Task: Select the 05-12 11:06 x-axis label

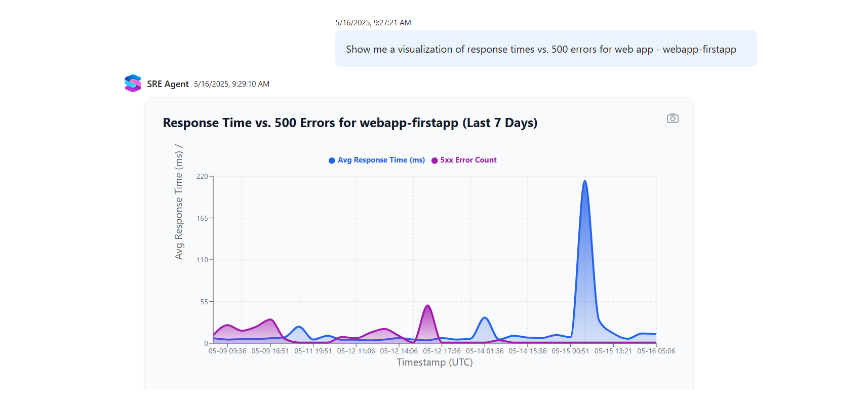Action: (x=356, y=351)
